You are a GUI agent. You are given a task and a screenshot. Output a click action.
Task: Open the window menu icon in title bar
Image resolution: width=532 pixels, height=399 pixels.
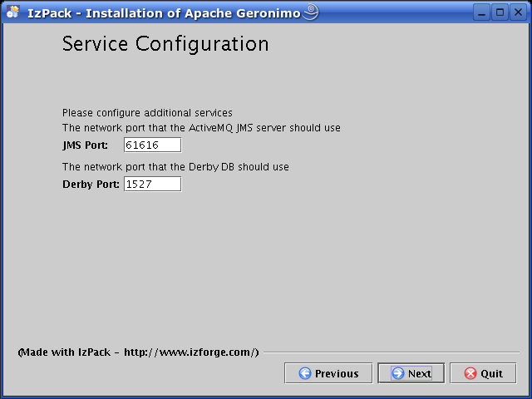coord(13,12)
